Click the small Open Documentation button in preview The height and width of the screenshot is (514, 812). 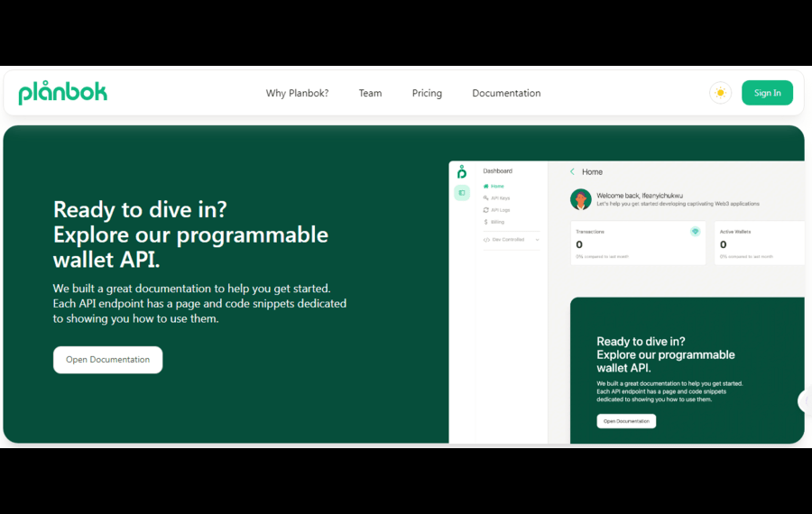tap(626, 421)
